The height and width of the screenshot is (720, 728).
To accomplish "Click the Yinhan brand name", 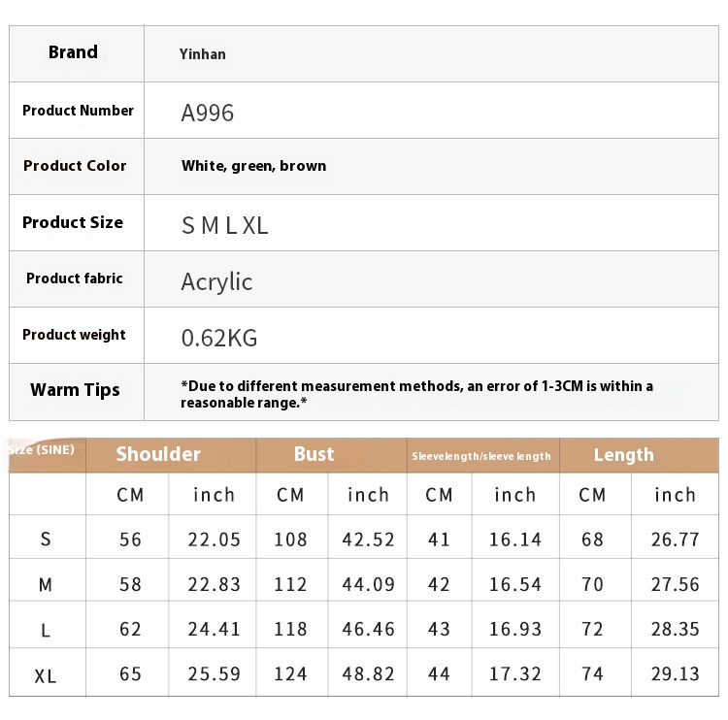I will click(203, 54).
